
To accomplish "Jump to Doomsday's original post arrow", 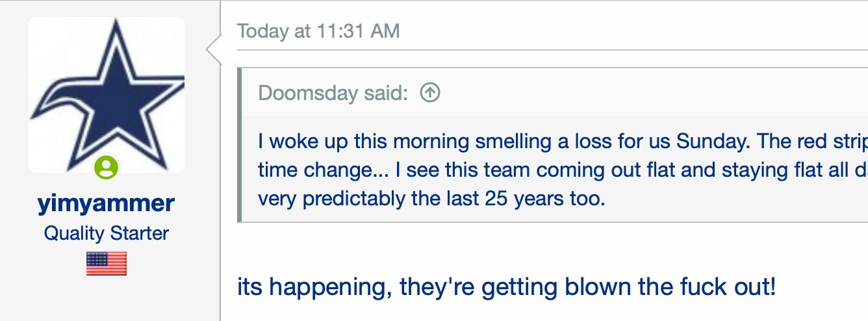I will pyautogui.click(x=430, y=93).
